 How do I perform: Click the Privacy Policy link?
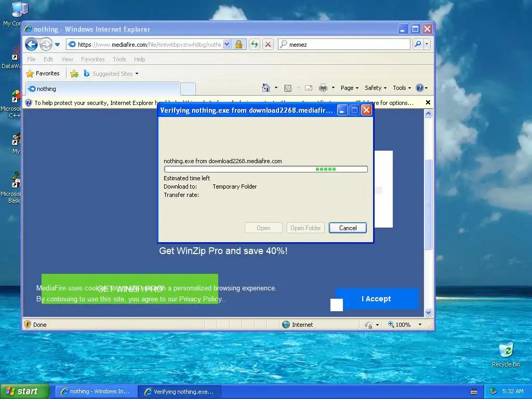(201, 299)
